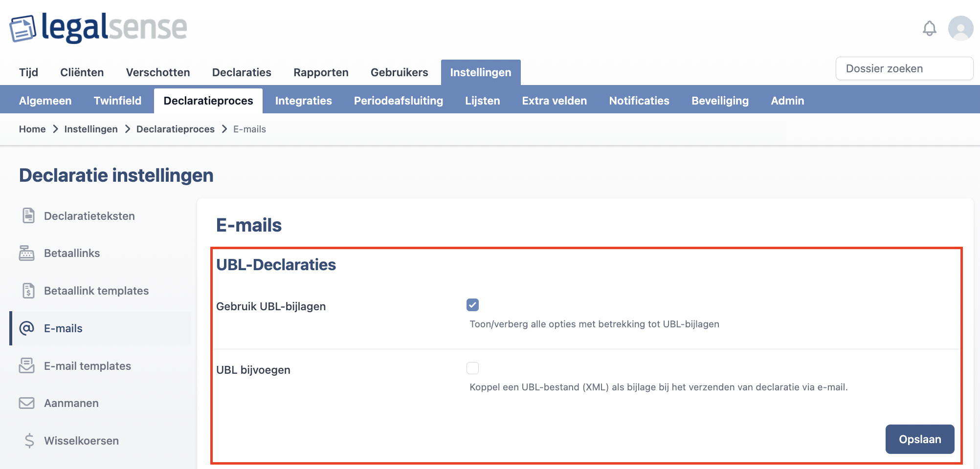
Task: Click the Aanmanen envelope icon
Action: (x=27, y=403)
